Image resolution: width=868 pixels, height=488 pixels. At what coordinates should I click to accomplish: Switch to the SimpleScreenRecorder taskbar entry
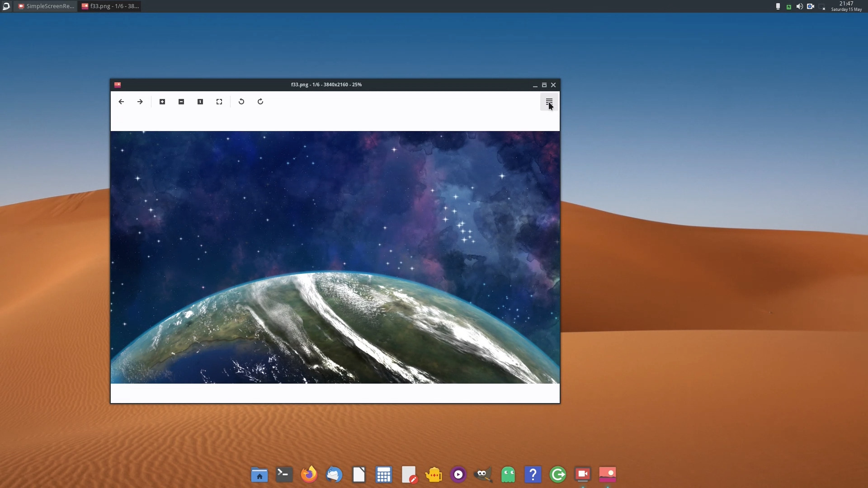(x=45, y=6)
